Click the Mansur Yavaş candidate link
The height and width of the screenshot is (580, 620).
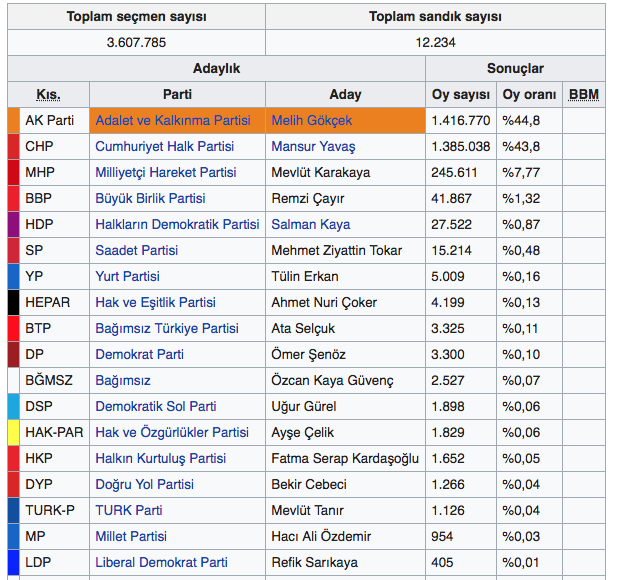pos(313,146)
